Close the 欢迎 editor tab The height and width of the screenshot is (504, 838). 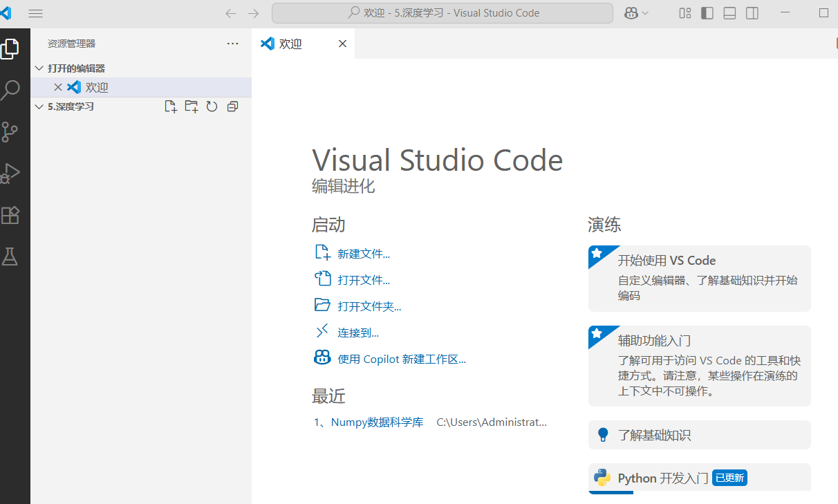342,44
